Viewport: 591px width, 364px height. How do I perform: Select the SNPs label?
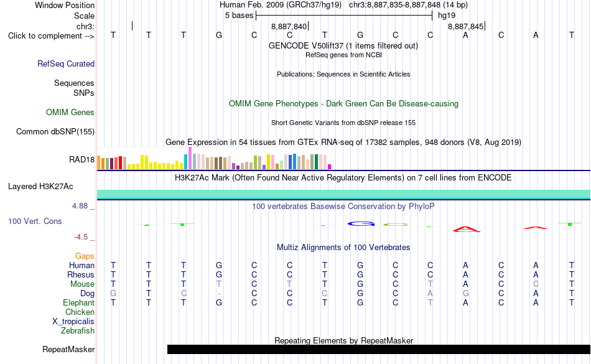84,93
